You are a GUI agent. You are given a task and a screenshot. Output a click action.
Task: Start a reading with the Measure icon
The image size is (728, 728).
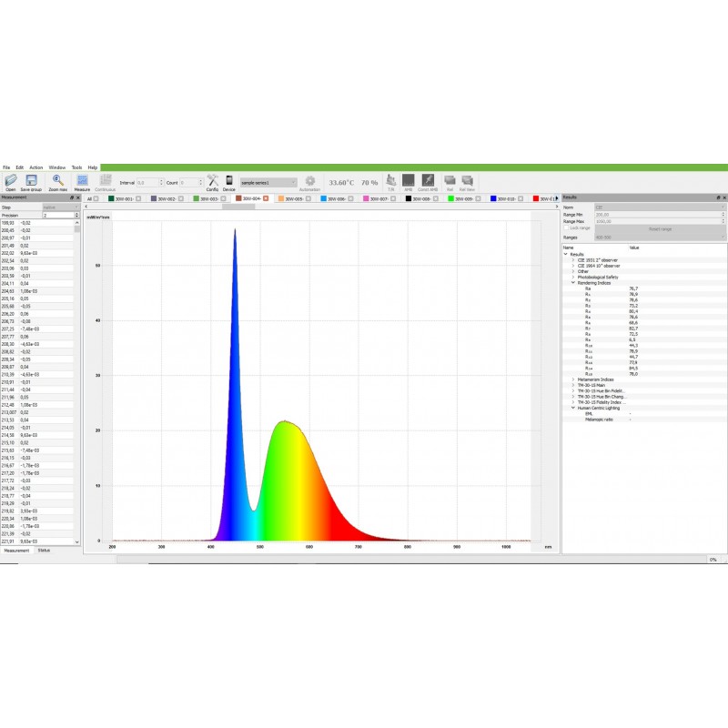tap(82, 181)
